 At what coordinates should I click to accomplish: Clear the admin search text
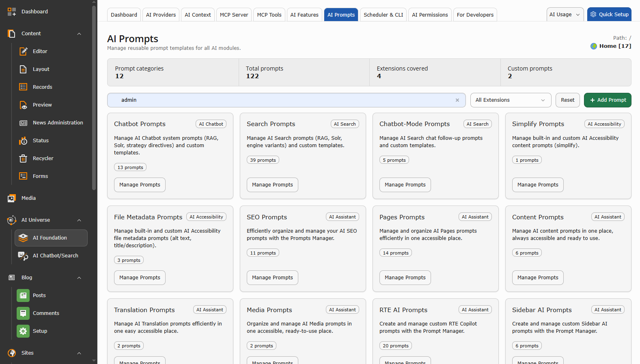coord(457,100)
